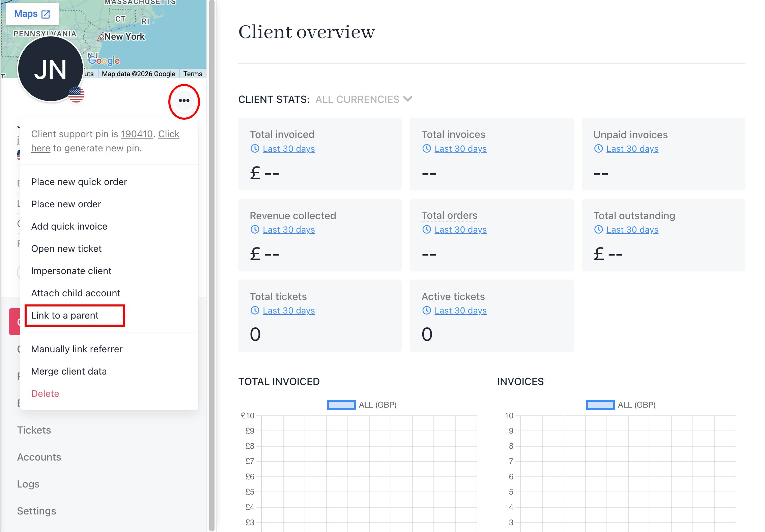This screenshot has height=532, width=765.
Task: Change Unpaid invoices Last 30 days range
Action: click(632, 149)
